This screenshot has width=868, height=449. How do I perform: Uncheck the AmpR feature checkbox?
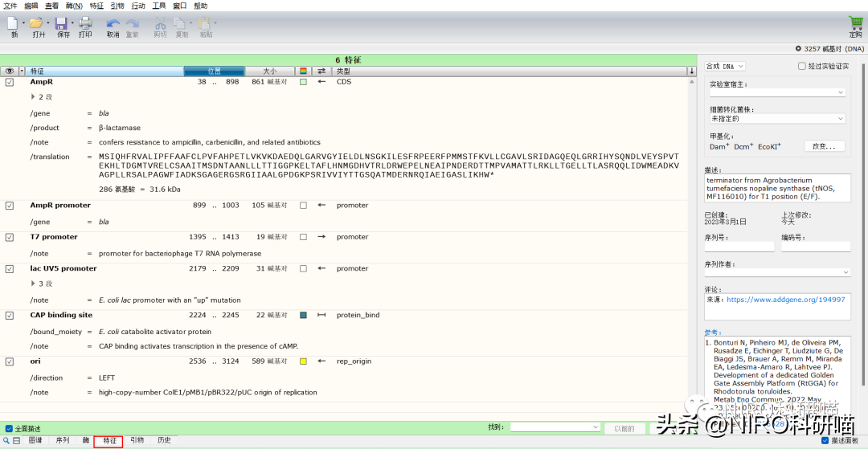point(10,82)
